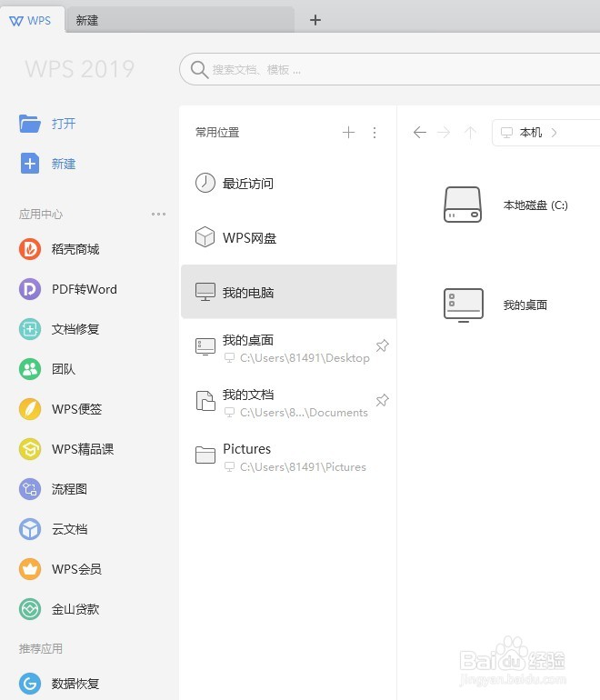Click the C:\Users\81491\Pictures path text

[x=303, y=467]
